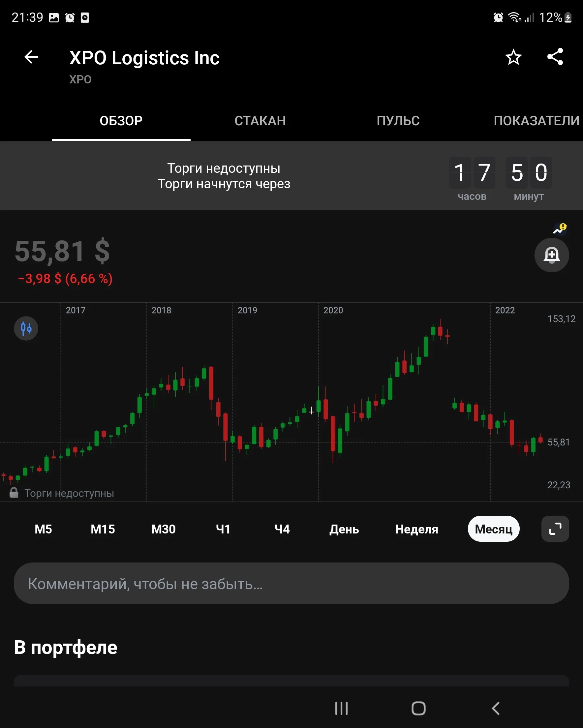Tap the 2018 year label on chart
Viewport: 583px width, 728px height.
162,310
